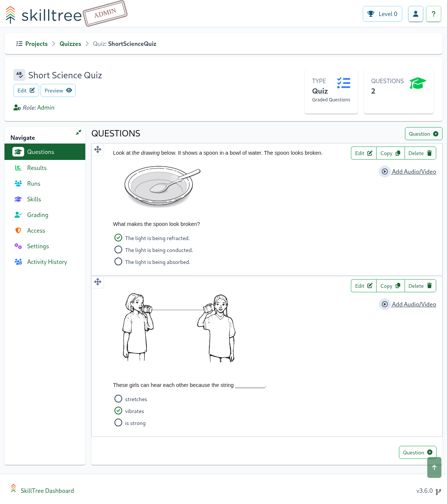Open Skills in the sidebar
Image resolution: width=447 pixels, height=504 pixels.
point(45,199)
